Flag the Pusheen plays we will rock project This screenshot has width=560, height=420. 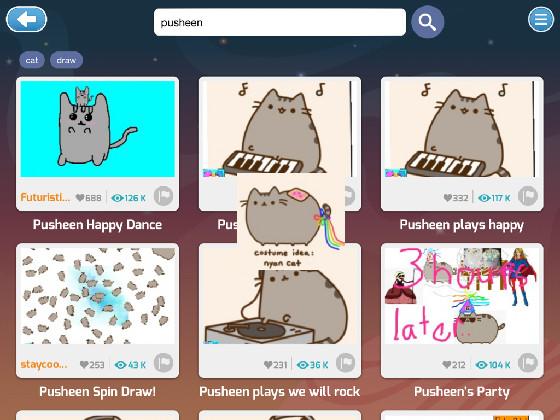point(345,363)
